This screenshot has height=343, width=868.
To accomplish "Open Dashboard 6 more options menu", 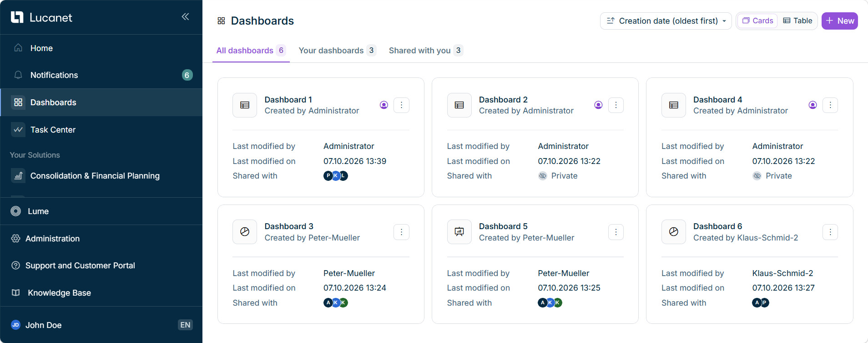I will (x=830, y=232).
